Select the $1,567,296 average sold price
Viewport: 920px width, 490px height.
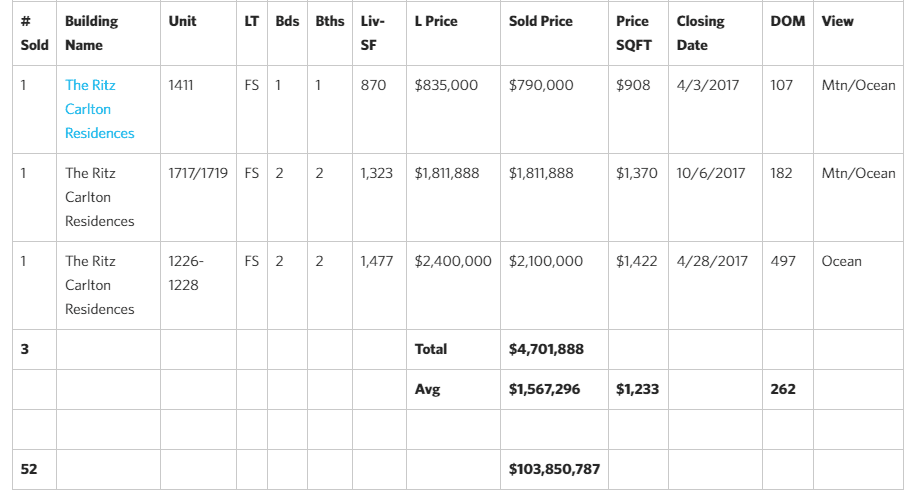pos(544,389)
